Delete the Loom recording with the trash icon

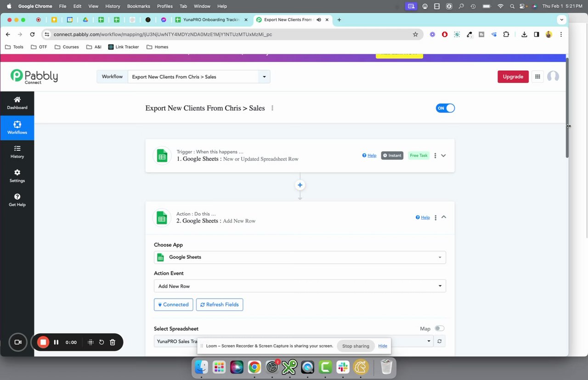(113, 342)
